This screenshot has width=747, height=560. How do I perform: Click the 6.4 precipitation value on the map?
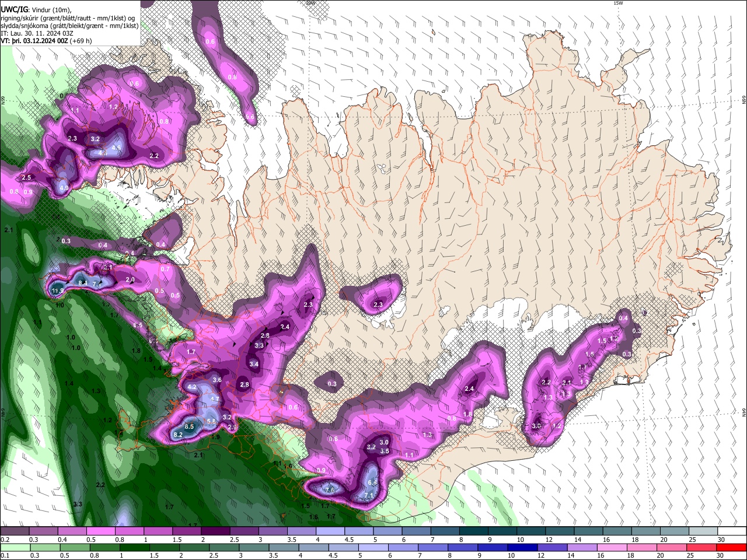click(372, 483)
